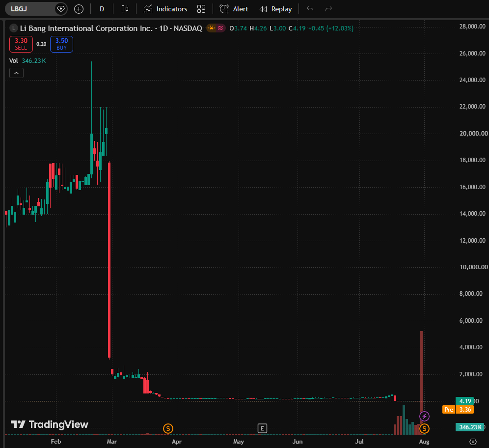This screenshot has height=448, width=489.
Task: Click the diamond icon in symbol box
Action: coord(60,9)
